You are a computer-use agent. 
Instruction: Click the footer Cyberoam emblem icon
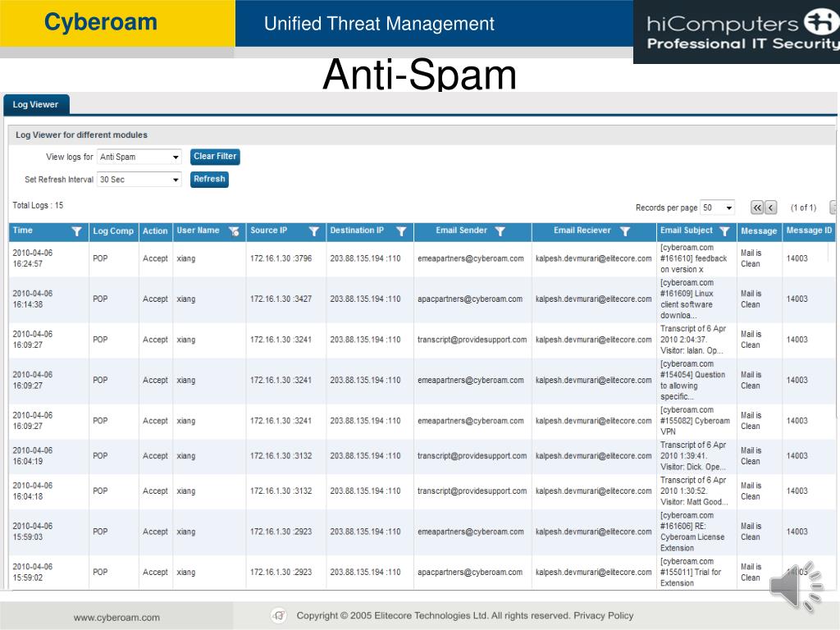pyautogui.click(x=279, y=616)
